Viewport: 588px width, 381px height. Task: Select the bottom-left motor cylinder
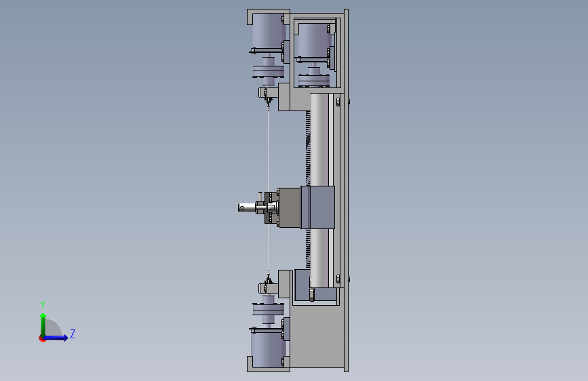click(268, 349)
